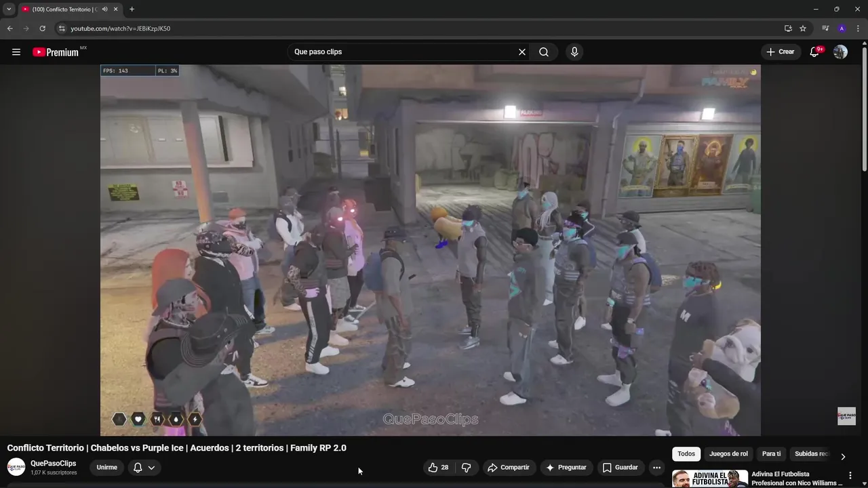Click the like thumbs-up button showing 28
868x488 pixels.
[439, 468]
